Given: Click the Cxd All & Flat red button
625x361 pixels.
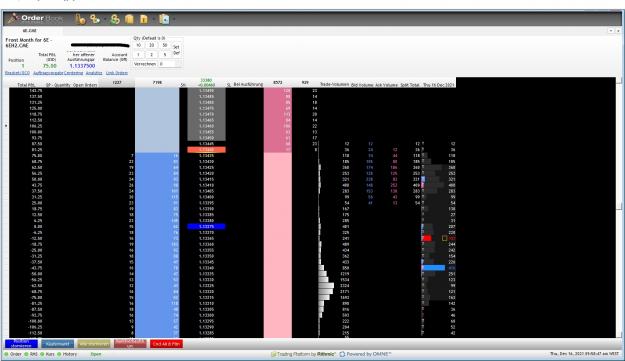Looking at the screenshot, I should coord(166,344).
